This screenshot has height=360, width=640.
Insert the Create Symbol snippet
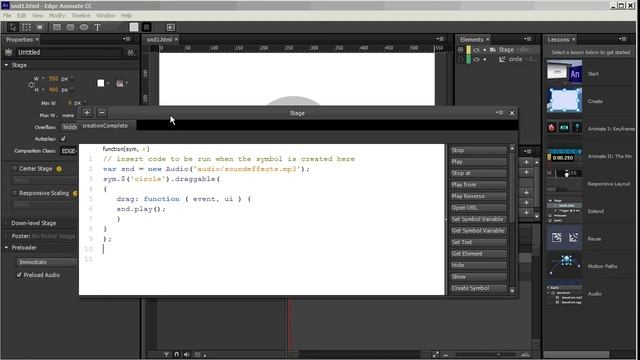478,288
